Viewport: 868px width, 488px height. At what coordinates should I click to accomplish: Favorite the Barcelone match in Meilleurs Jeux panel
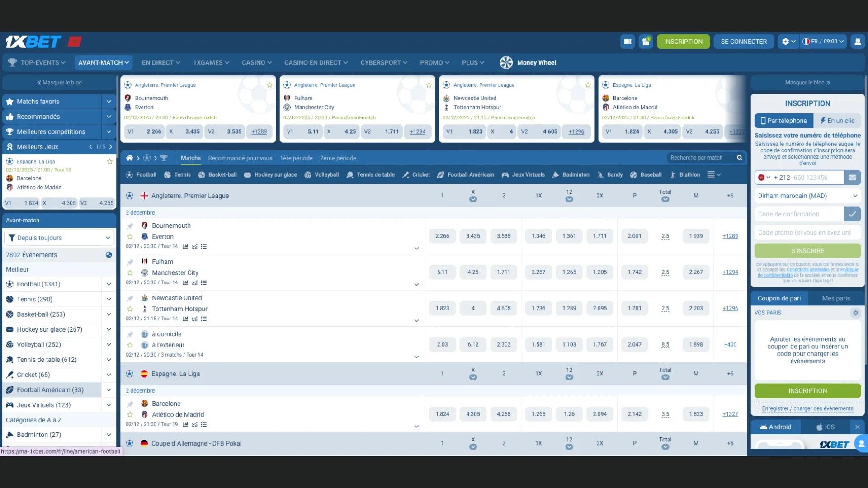[109, 161]
